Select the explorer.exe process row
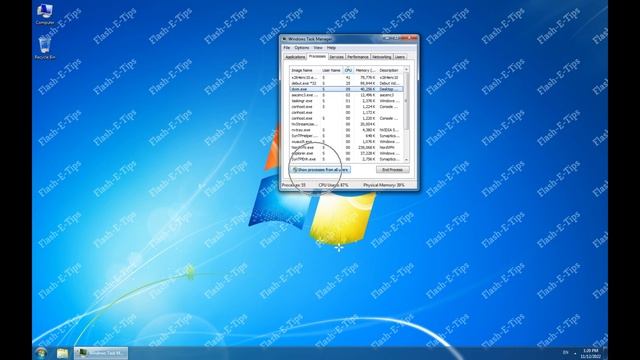Image resolution: width=640 pixels, height=360 pixels. tap(346, 153)
